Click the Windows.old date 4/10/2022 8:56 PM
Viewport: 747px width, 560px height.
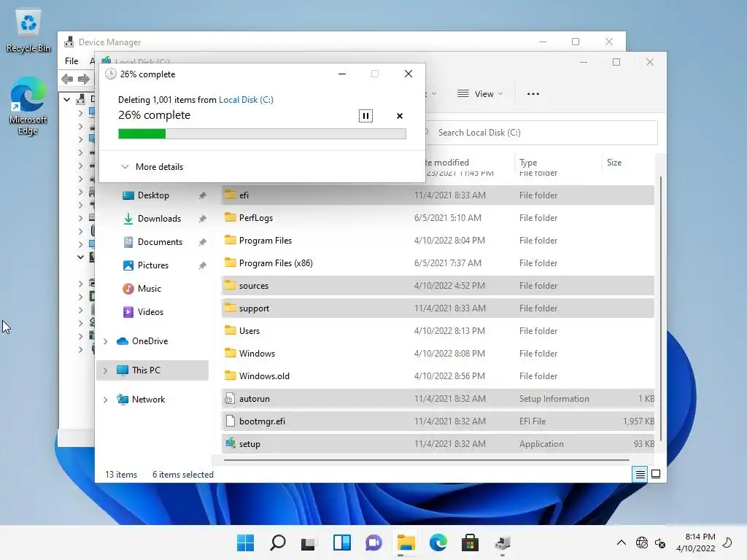pyautogui.click(x=449, y=376)
